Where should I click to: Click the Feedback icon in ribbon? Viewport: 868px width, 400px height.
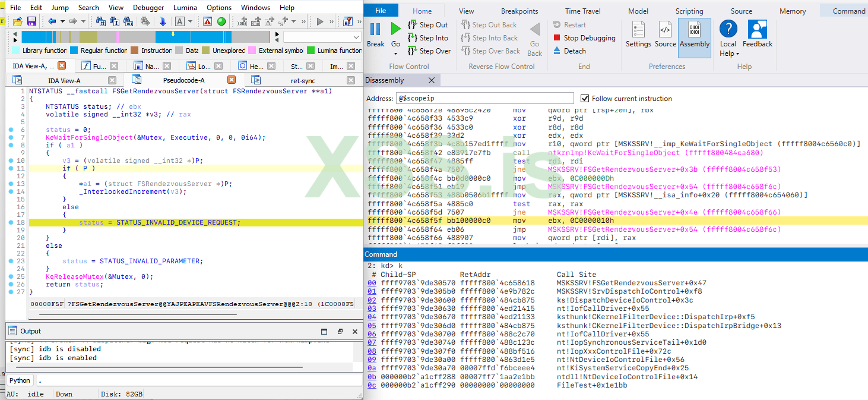point(757,30)
